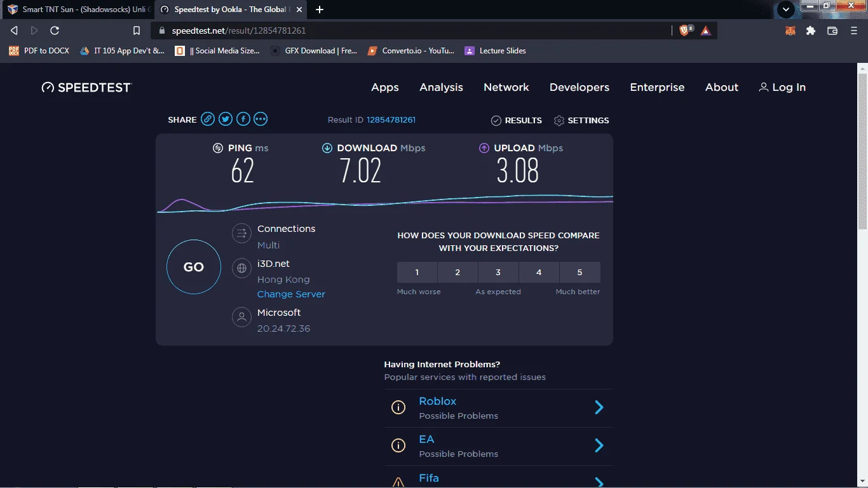
Task: Rate download speed as 5
Action: click(x=580, y=272)
